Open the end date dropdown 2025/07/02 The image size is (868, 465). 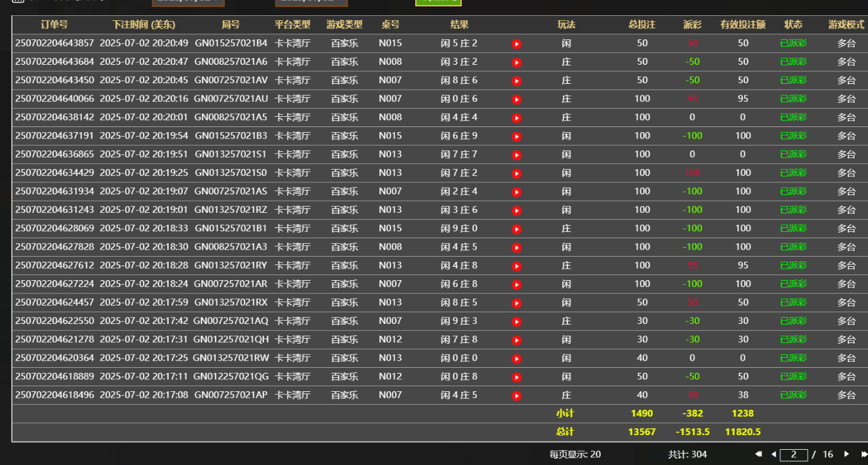pos(311,3)
